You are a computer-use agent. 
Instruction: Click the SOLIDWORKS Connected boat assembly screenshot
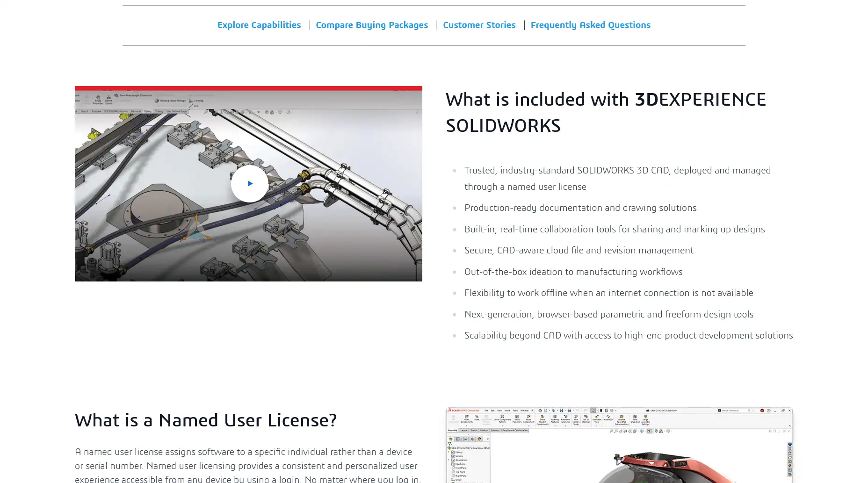click(619, 445)
